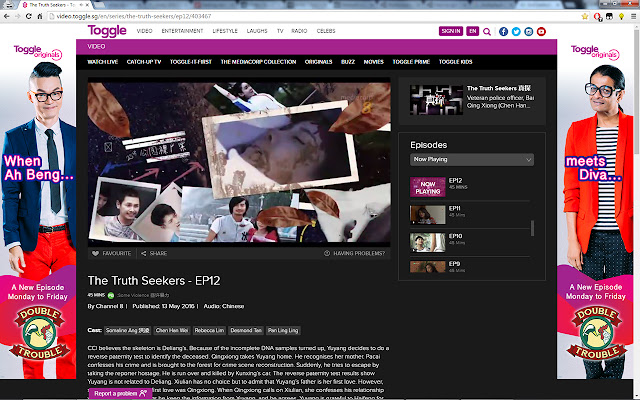640x400 pixels.
Task: Open the ENTERTAINMENT top menu
Action: coord(182,31)
